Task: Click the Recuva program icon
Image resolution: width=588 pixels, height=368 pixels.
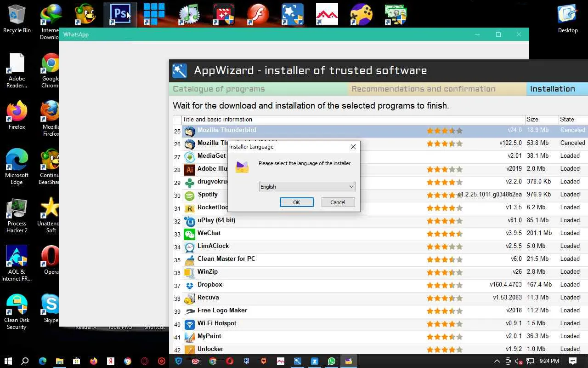Action: 190,299
